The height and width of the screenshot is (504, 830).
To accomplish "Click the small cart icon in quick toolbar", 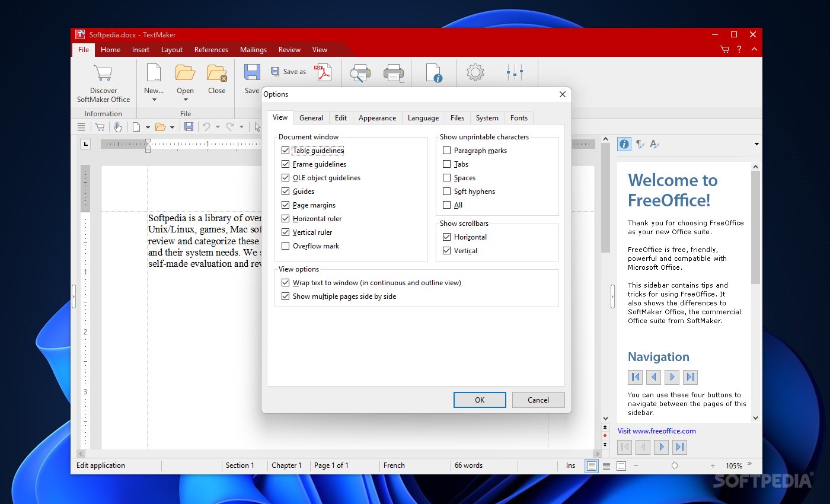I will coord(100,127).
